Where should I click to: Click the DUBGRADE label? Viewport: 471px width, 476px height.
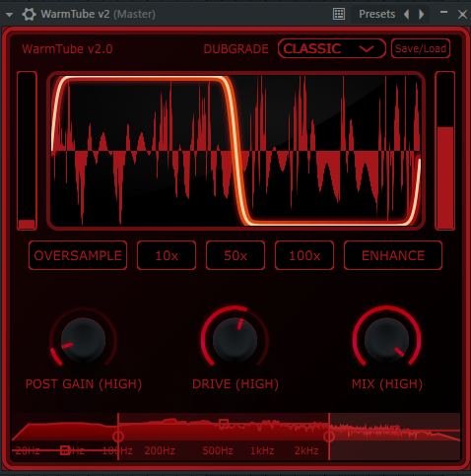point(235,49)
